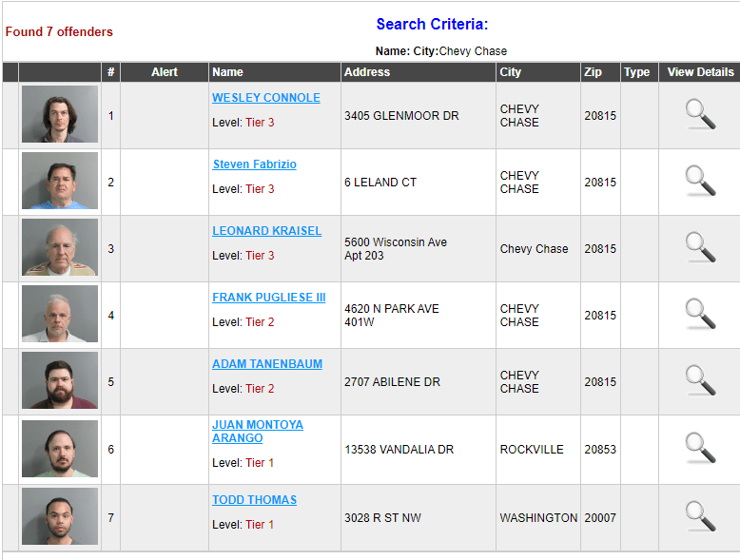Click address 13538 VANDALIA DR

tap(399, 449)
